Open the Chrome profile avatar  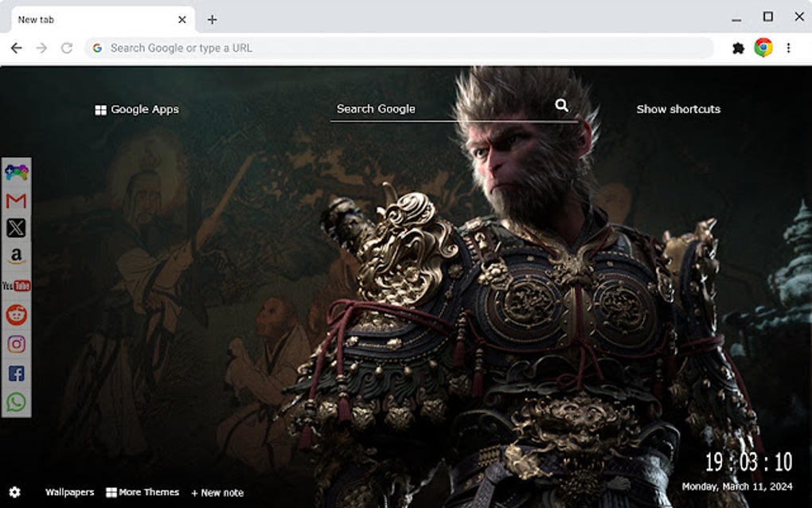[763, 48]
